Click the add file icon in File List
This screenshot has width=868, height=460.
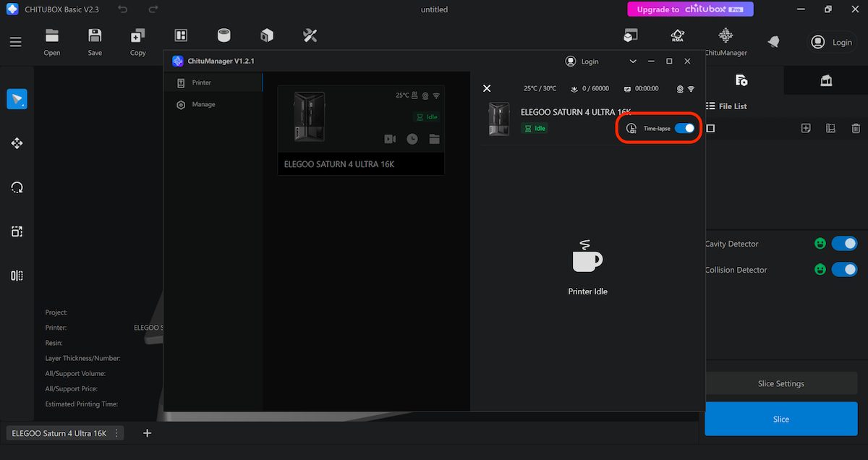click(x=806, y=128)
